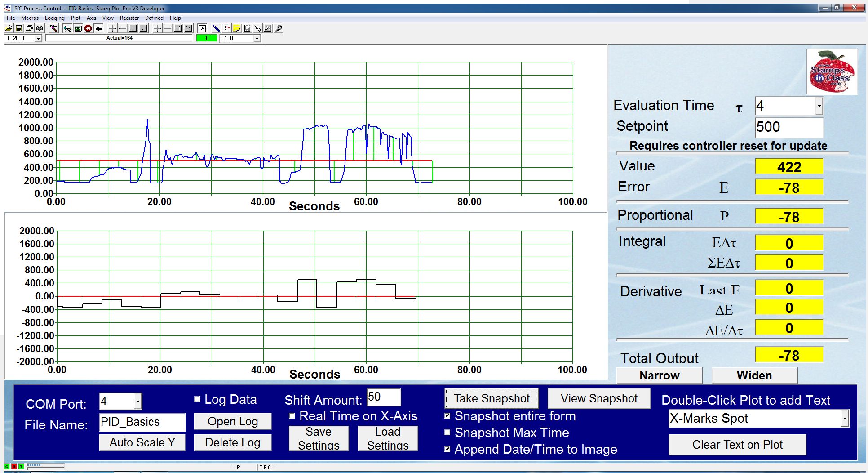Viewport: 868px width, 473px height.
Task: Click the red data points icon
Action: coord(226,28)
